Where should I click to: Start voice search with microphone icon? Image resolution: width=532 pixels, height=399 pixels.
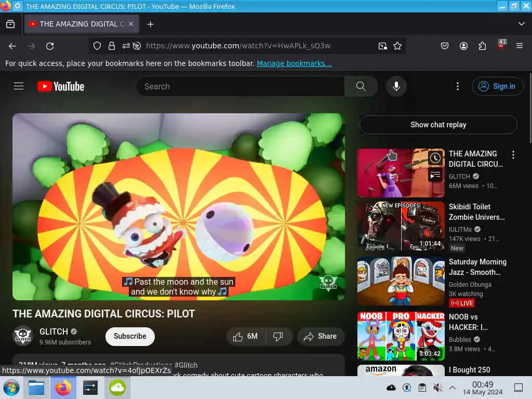tap(396, 86)
